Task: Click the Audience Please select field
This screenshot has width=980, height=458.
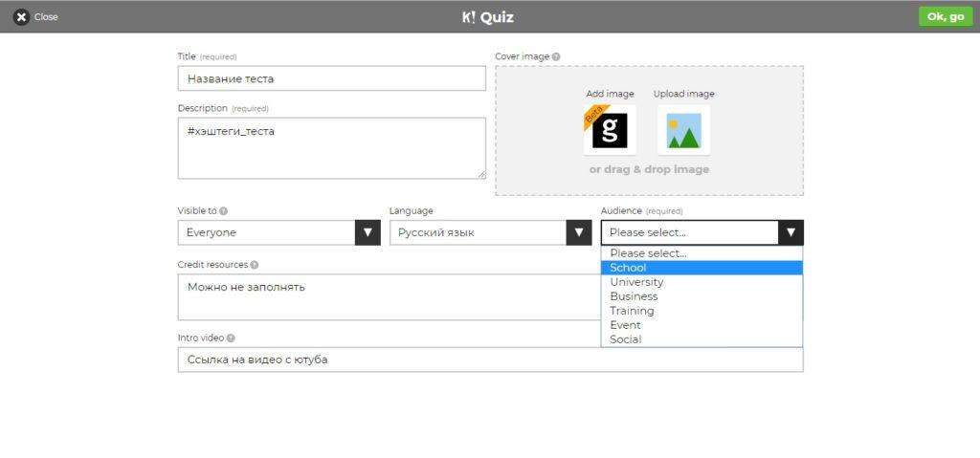Action: 702,232
